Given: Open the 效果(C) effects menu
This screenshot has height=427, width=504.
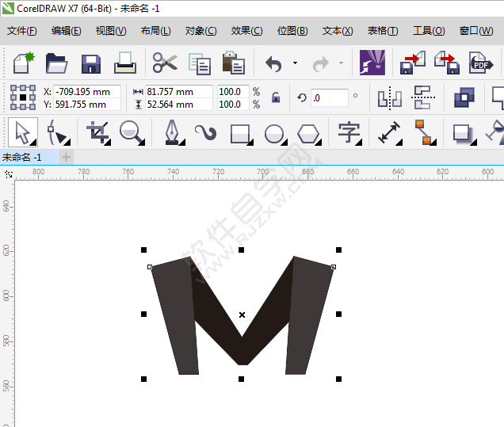Looking at the screenshot, I should (246, 31).
